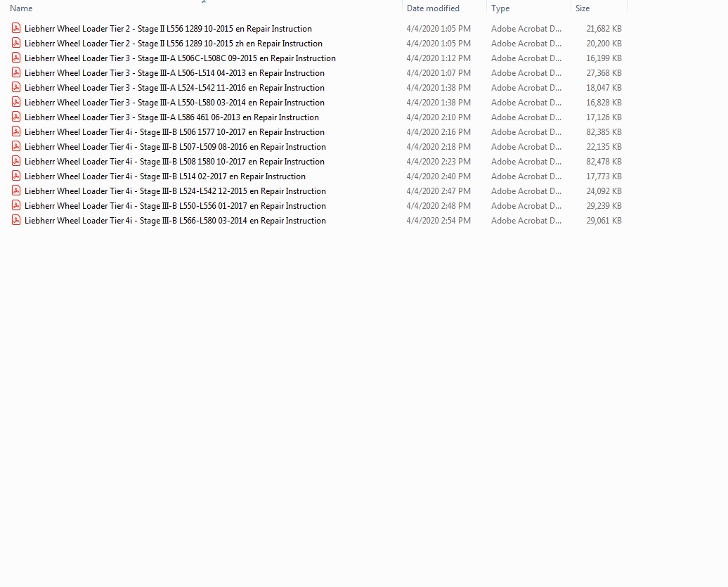The width and height of the screenshot is (728, 587).
Task: Click the date '4/4/2020 2:40 PM'
Action: (438, 176)
